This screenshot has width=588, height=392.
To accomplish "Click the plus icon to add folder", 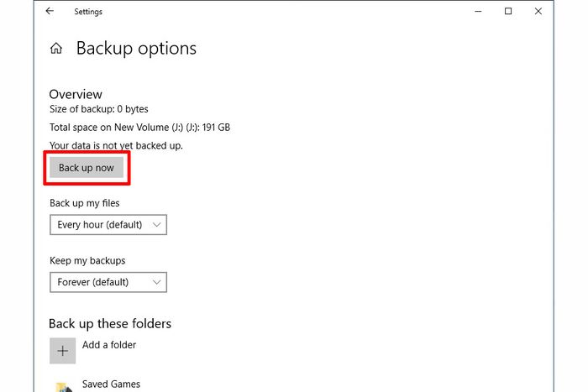I will pyautogui.click(x=63, y=351).
